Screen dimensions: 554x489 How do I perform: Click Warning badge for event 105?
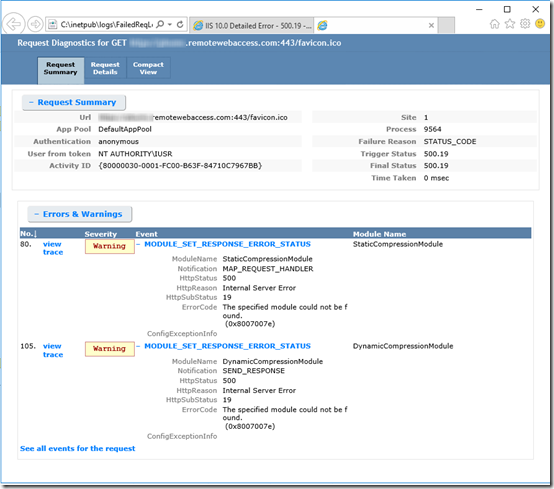click(x=110, y=349)
